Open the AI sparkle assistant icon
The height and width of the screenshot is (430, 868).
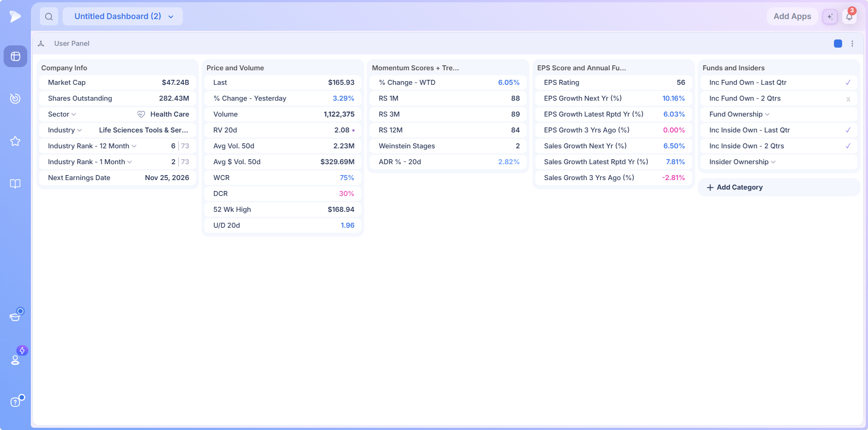click(830, 16)
